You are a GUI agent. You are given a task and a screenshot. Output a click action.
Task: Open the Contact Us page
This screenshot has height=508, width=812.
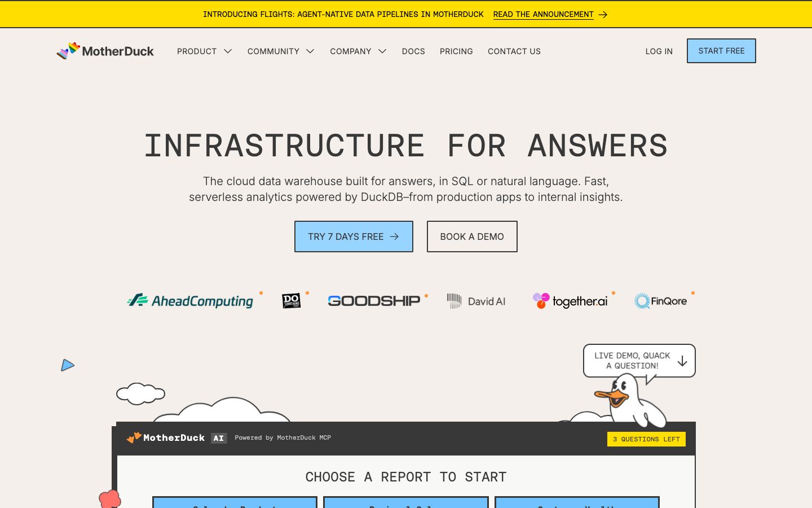coord(514,51)
